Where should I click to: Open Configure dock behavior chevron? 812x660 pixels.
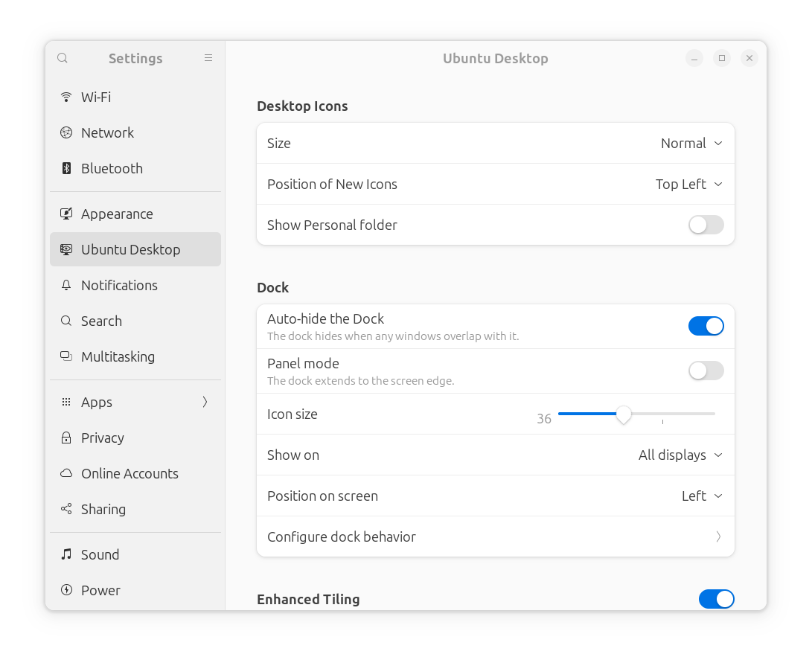(x=718, y=536)
